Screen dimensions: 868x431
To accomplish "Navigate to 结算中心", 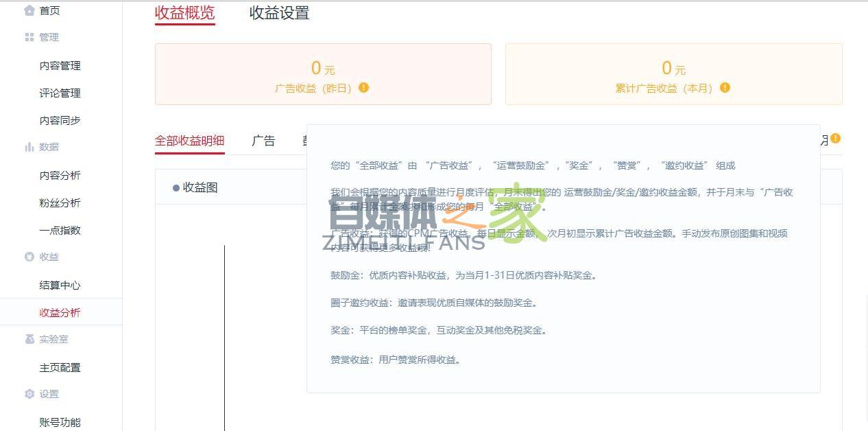I will (x=60, y=286).
